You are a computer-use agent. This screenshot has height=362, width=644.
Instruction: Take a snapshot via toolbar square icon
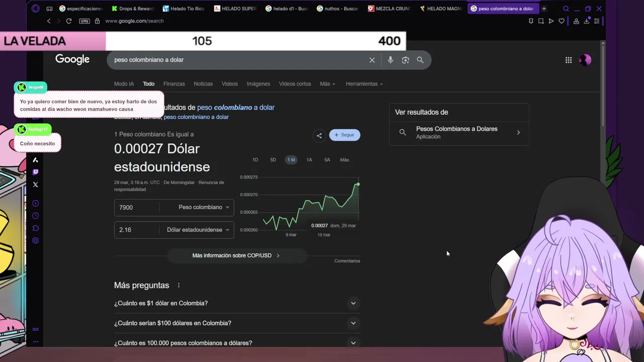[x=541, y=21]
